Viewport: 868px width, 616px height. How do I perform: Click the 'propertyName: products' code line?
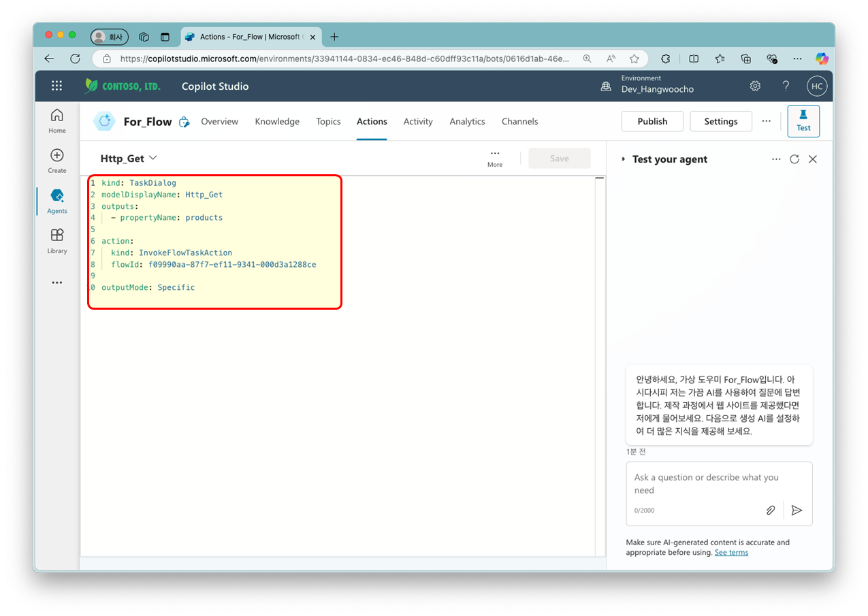tap(167, 218)
